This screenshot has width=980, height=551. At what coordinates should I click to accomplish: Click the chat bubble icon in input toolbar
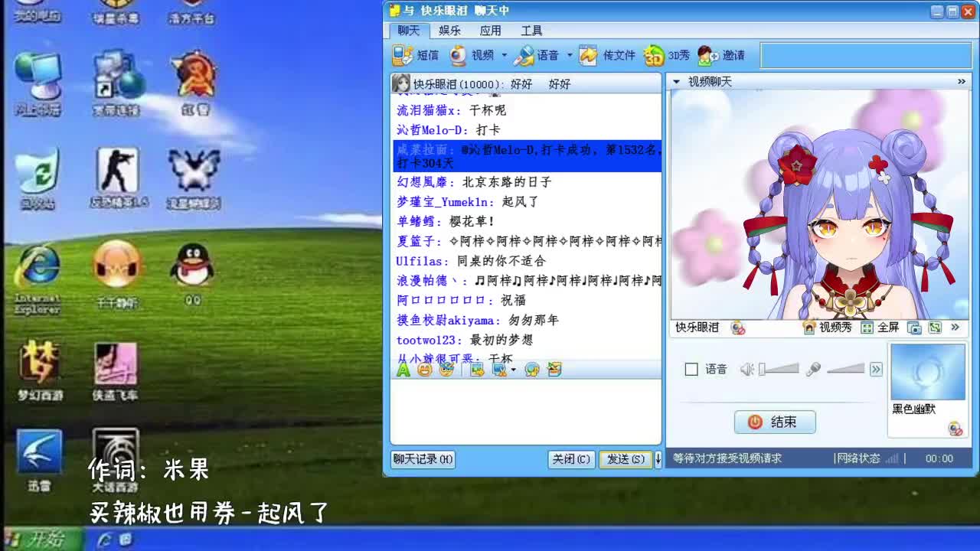click(532, 370)
